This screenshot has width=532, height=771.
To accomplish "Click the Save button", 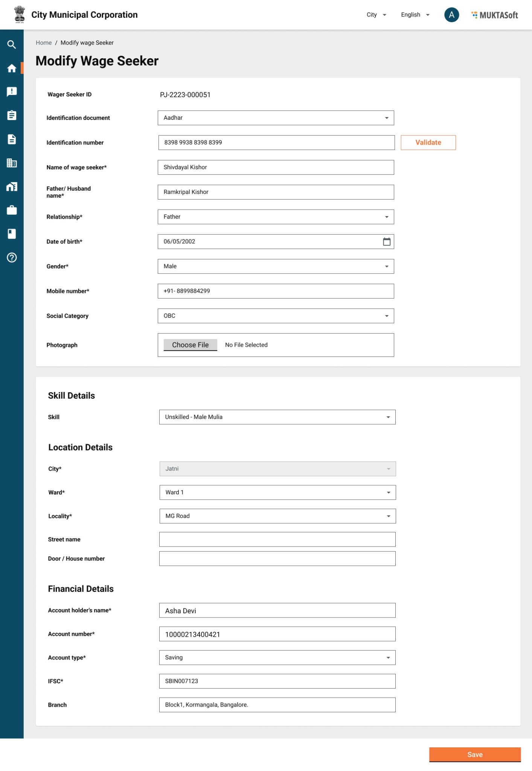I will point(474,754).
